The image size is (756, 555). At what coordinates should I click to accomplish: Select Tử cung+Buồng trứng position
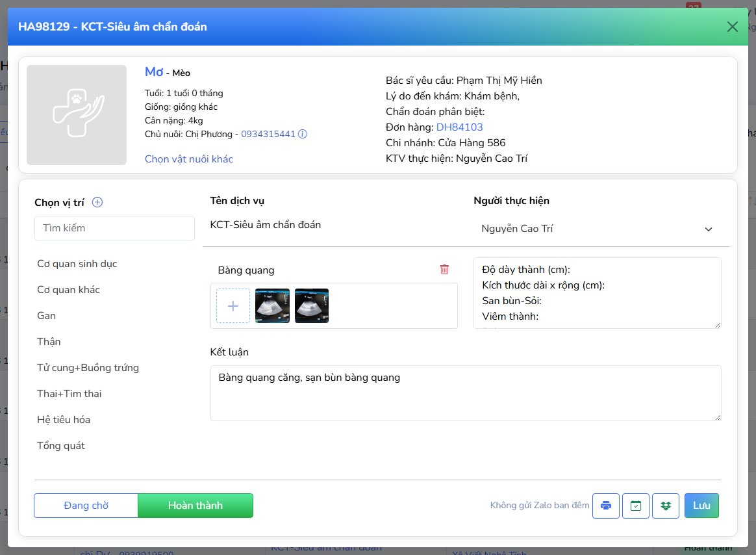(88, 368)
